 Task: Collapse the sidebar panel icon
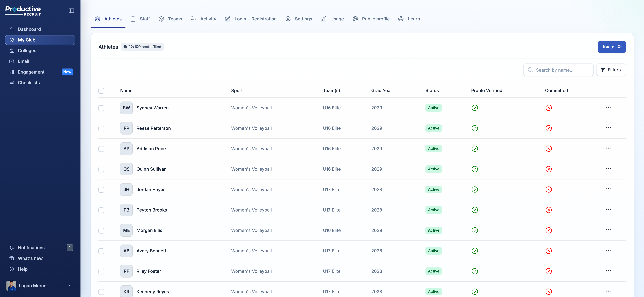click(71, 11)
